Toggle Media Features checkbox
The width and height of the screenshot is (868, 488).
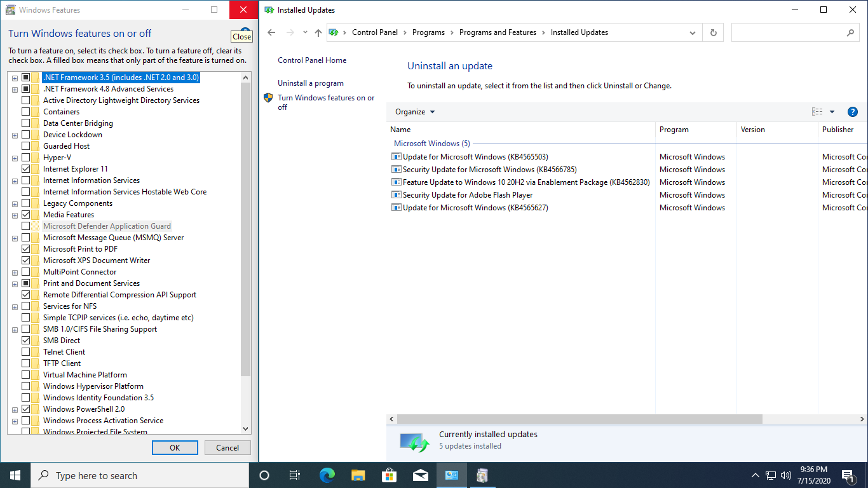pyautogui.click(x=26, y=215)
